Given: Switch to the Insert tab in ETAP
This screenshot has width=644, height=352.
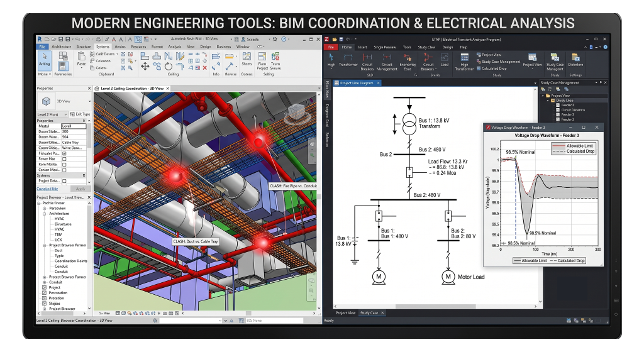Looking at the screenshot, I should 362,47.
